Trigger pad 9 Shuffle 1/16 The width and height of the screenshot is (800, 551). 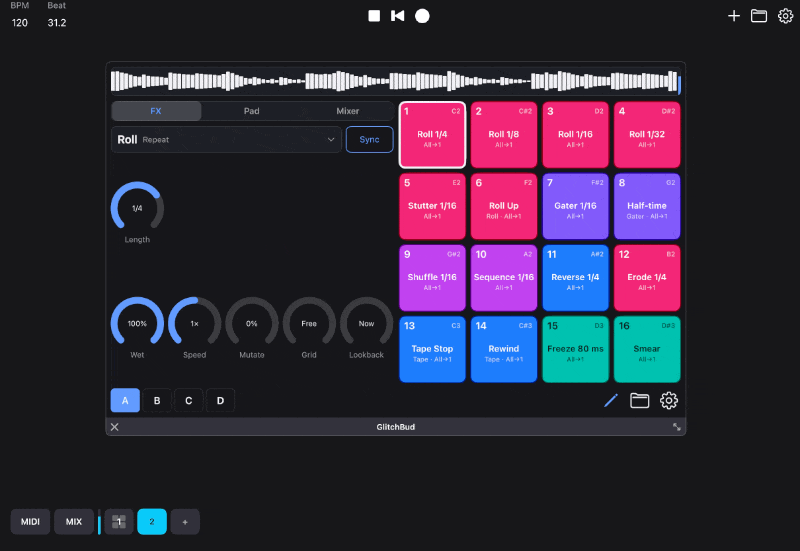432,278
